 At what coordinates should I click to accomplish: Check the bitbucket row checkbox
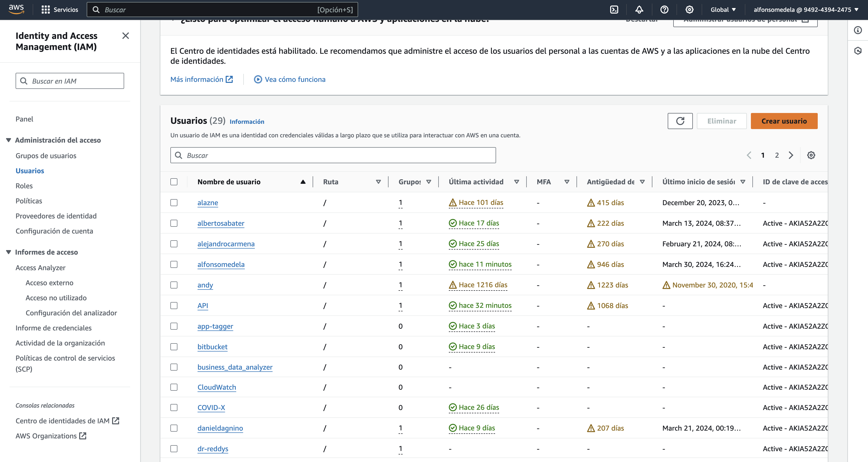coord(174,347)
